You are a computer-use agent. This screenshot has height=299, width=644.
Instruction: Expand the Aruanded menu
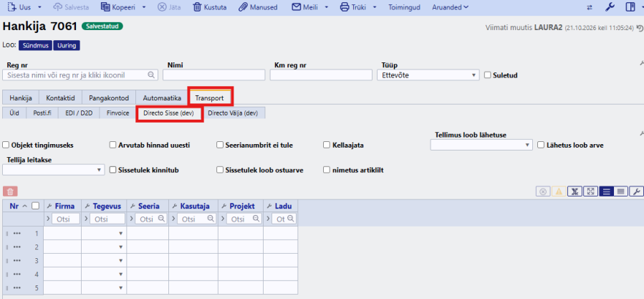[450, 7]
